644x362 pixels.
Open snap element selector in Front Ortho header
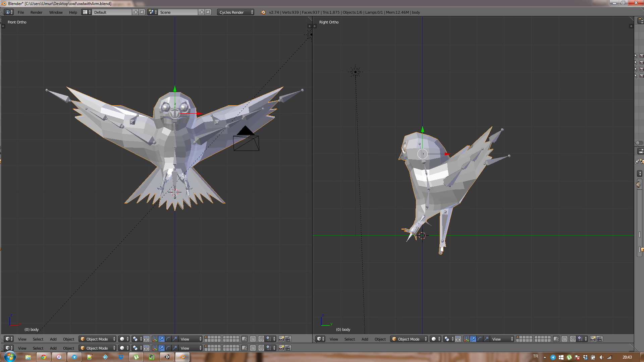coord(271,339)
